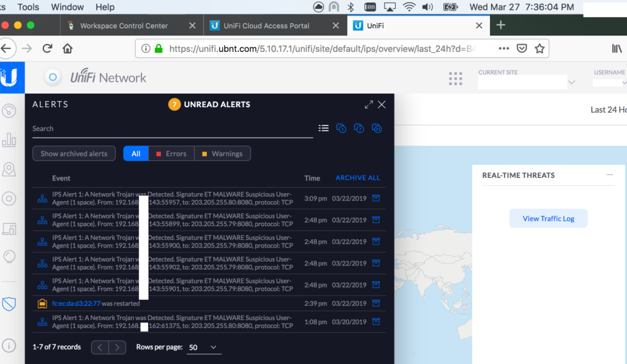Click the blue UniFi logo square
The height and width of the screenshot is (364, 627).
pos(12,78)
